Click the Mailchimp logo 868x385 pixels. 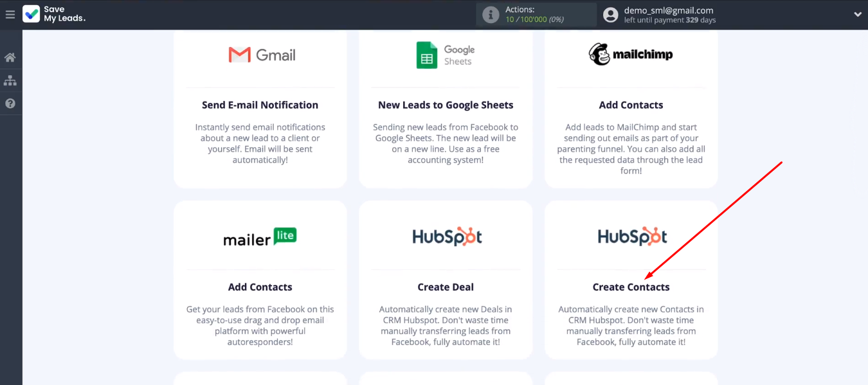coord(631,55)
